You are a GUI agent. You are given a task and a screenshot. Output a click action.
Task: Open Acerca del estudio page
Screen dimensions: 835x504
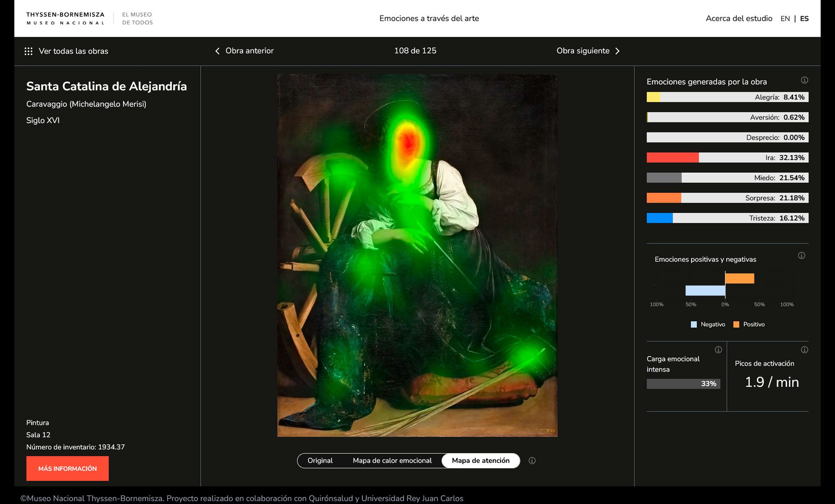point(739,18)
